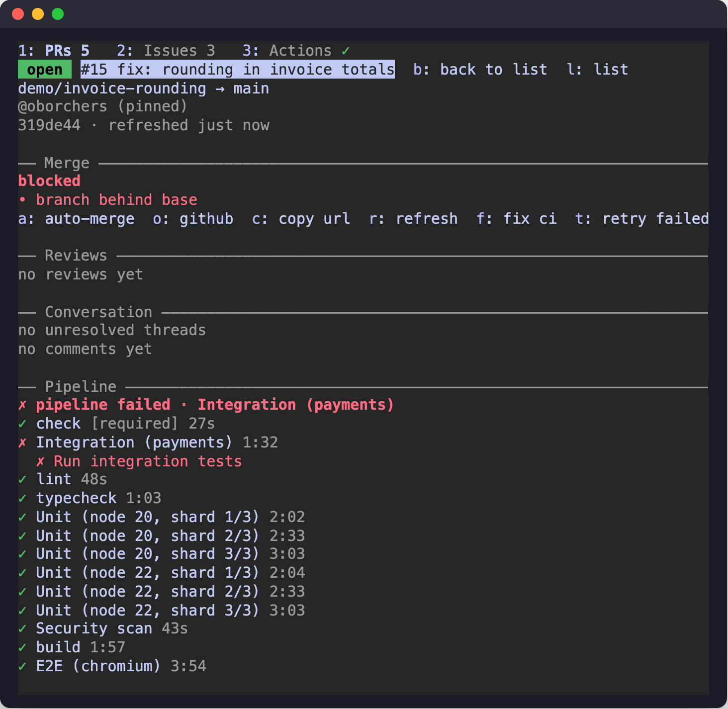Viewport: 728px width, 709px height.
Task: Click 'pipeline failed · Integration (payments)' summary
Action: 215,405
